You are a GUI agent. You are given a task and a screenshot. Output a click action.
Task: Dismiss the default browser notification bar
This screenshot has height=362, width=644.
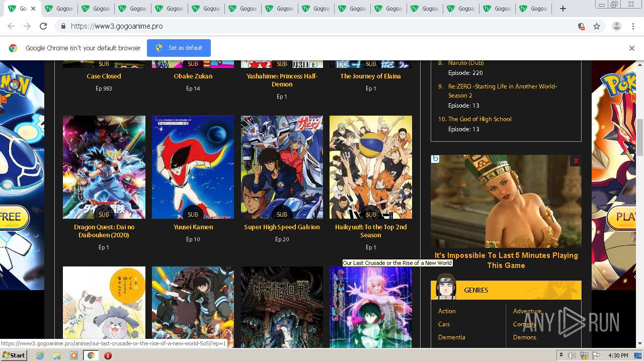631,48
